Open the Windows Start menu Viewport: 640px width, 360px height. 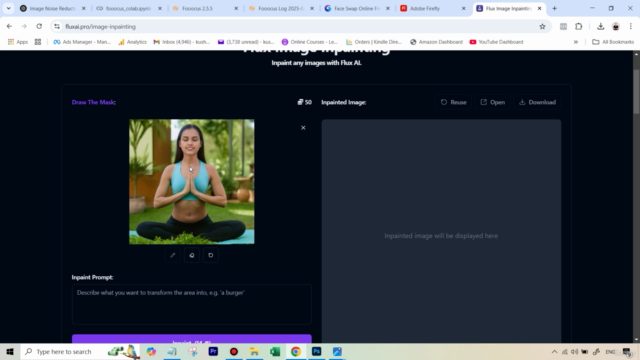(x=10, y=351)
